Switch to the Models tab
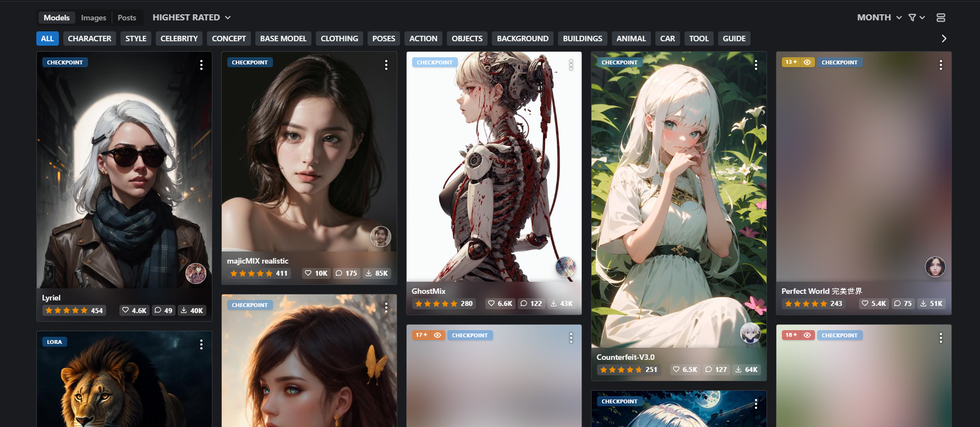 [57, 18]
